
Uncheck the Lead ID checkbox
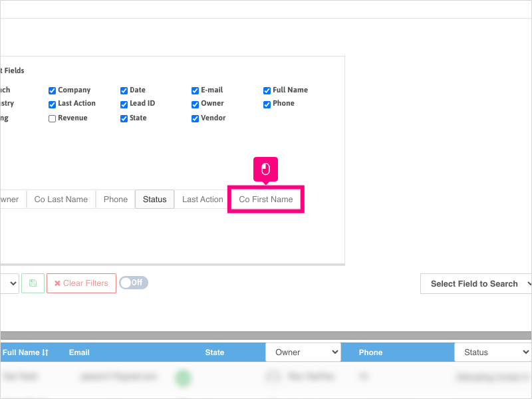tap(124, 104)
